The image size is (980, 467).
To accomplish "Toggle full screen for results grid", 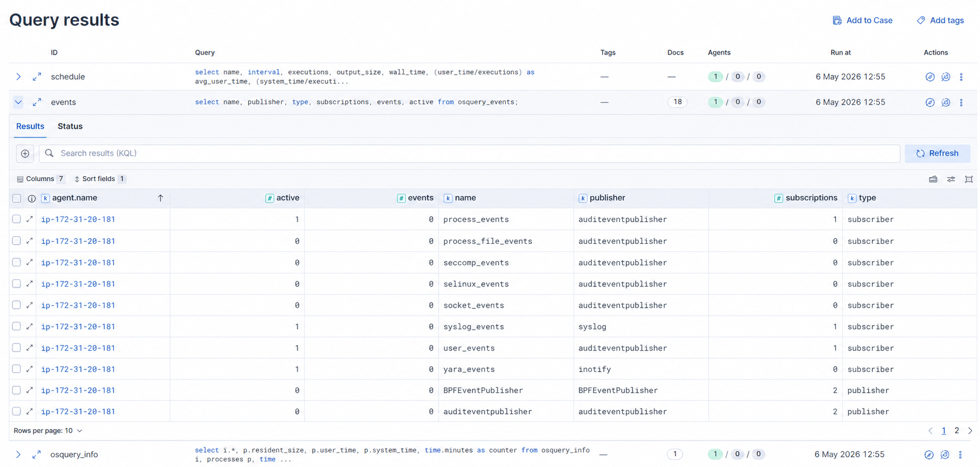I will [969, 179].
